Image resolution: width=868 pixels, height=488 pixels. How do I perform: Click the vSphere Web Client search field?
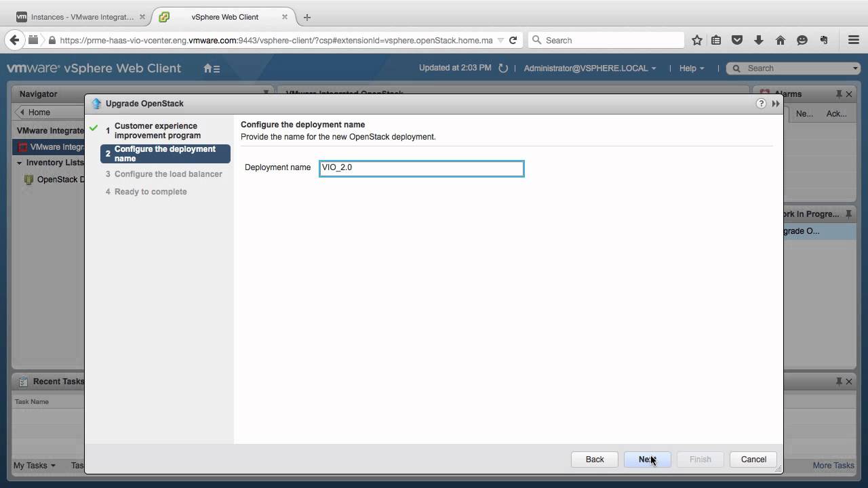click(x=793, y=68)
